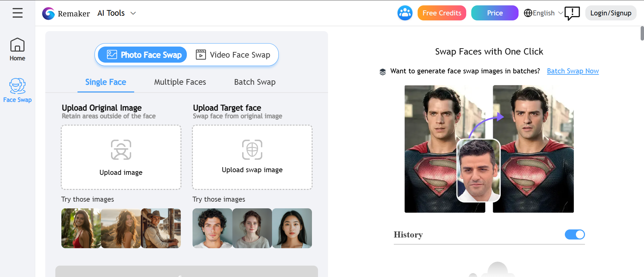Click the 'Upload swap image' label
This screenshot has height=277, width=644.
coord(252,170)
